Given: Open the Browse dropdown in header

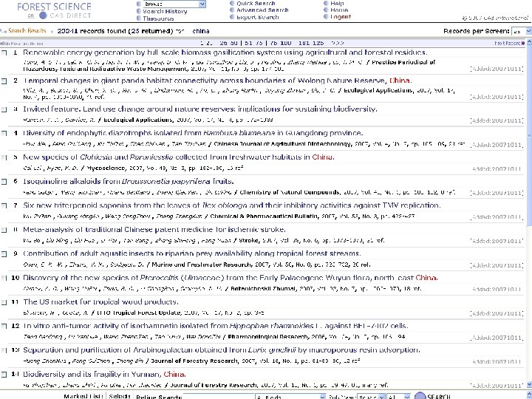Looking at the screenshot, I should [x=174, y=4].
